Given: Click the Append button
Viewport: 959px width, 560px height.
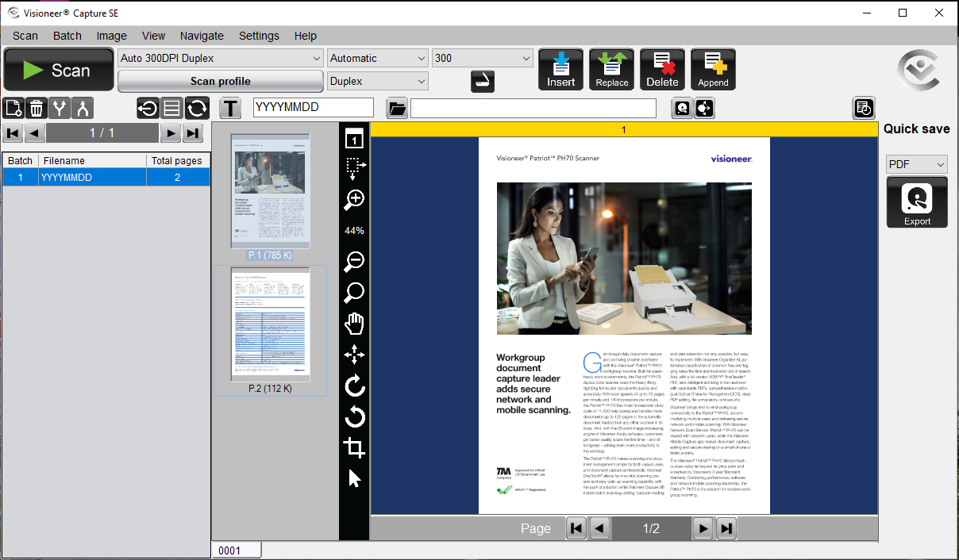Looking at the screenshot, I should pyautogui.click(x=712, y=69).
